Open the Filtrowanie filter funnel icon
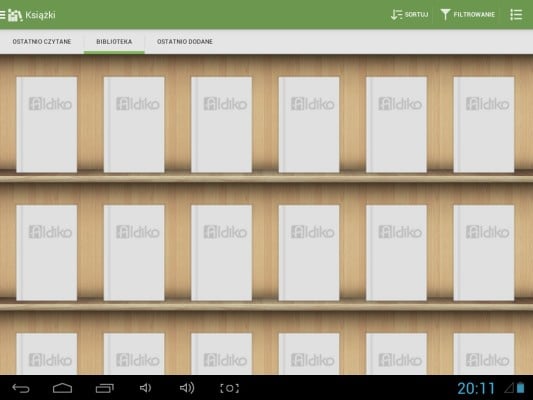The width and height of the screenshot is (533, 400). 445,15
